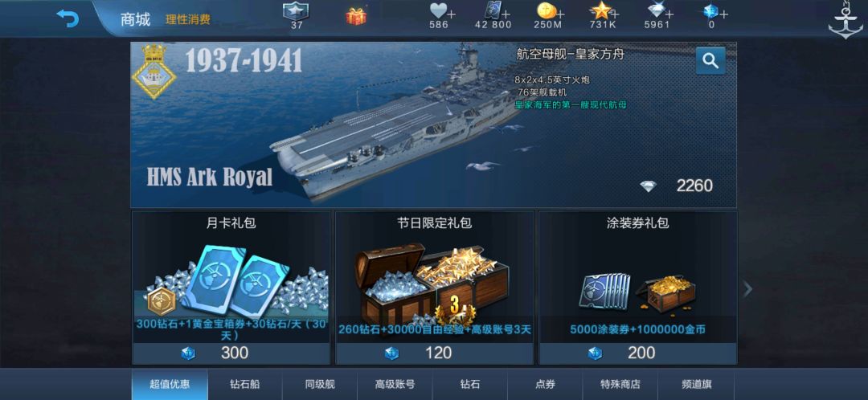
Task: Buy 涂装券礼包 for 200 gems
Action: tap(637, 353)
